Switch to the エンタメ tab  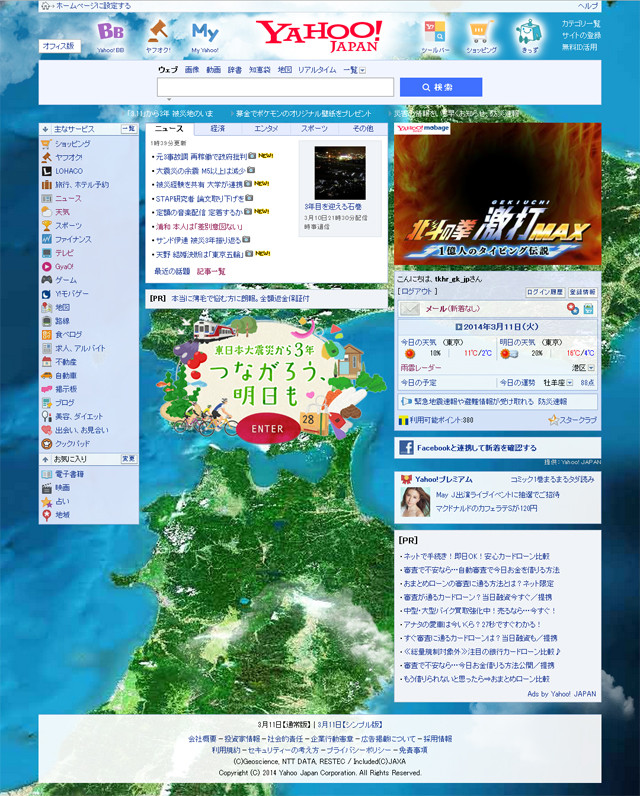pos(266,129)
